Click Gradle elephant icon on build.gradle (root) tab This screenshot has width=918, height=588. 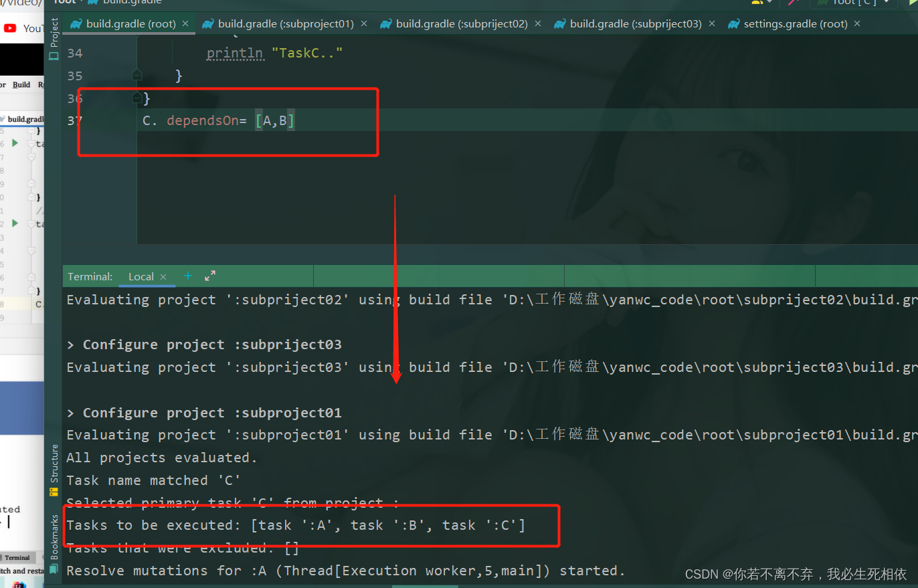coord(76,24)
